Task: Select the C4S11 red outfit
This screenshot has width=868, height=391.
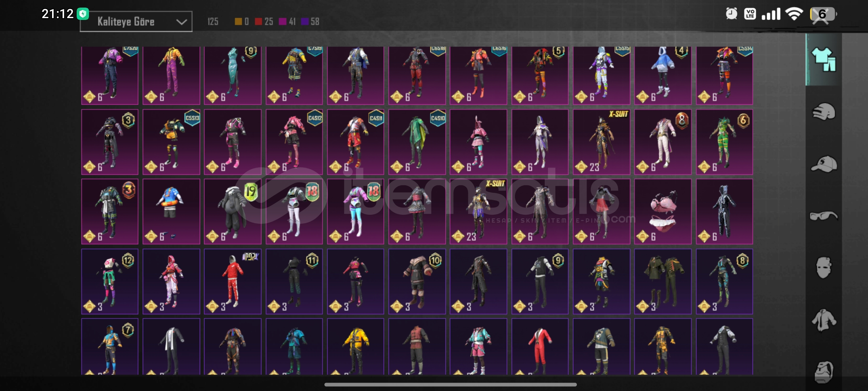Action: click(x=356, y=142)
